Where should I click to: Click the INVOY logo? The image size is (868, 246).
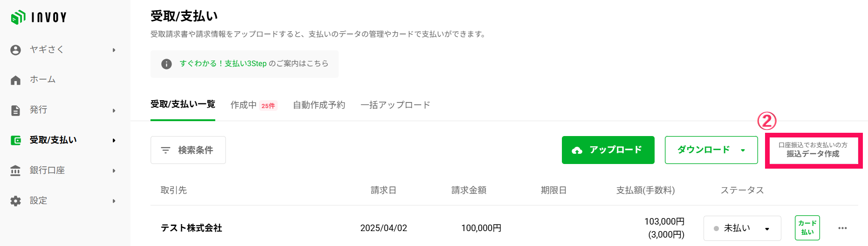tap(39, 17)
